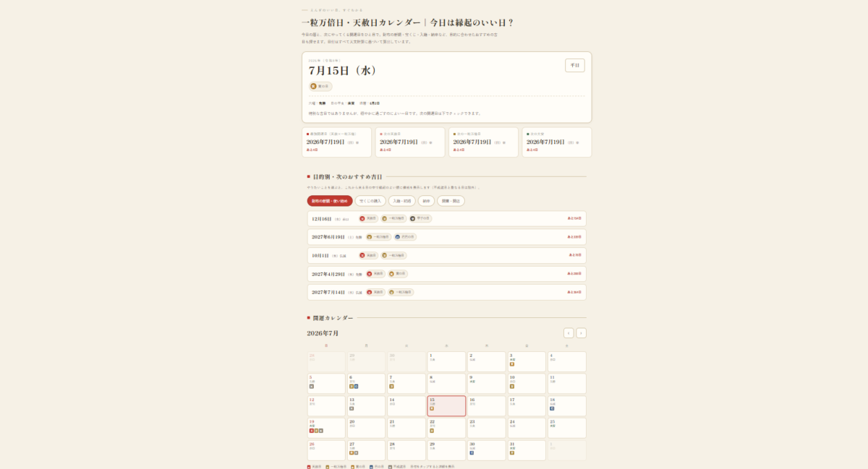This screenshot has height=469, width=868.
Task: Open the 次の大安 date card
Action: 556,142
